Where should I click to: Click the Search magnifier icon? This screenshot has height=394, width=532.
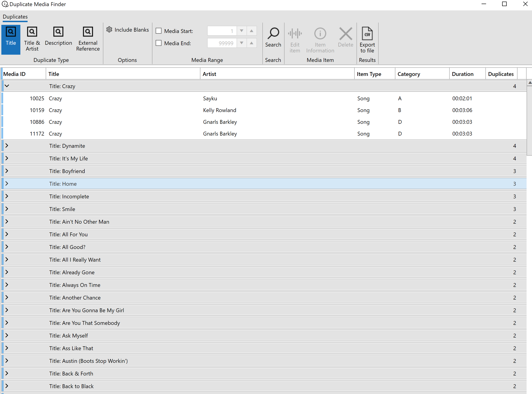click(273, 33)
